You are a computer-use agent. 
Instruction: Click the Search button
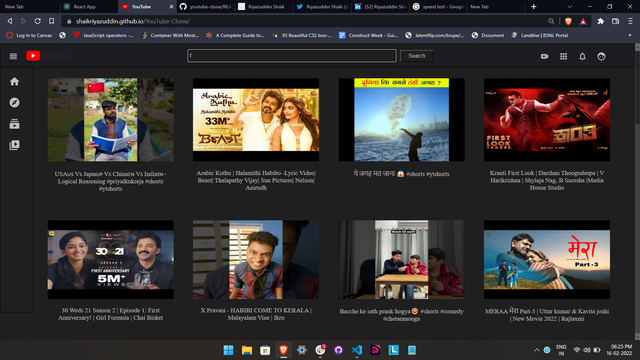(x=417, y=56)
